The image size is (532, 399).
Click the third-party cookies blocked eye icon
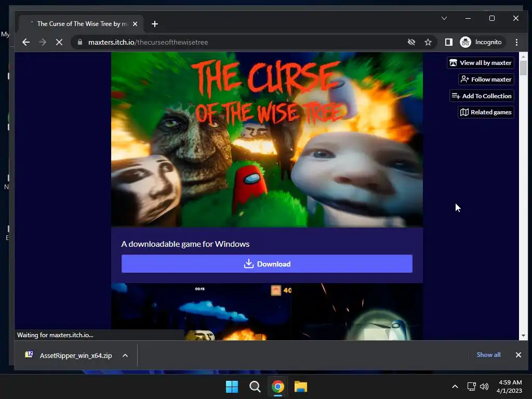pos(411,42)
